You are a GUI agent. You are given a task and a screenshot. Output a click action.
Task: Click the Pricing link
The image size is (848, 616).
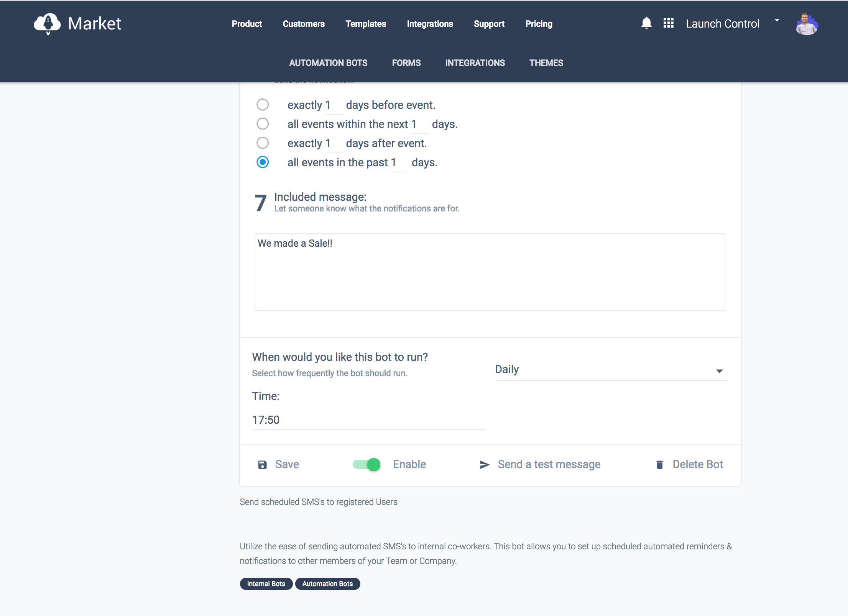(539, 24)
